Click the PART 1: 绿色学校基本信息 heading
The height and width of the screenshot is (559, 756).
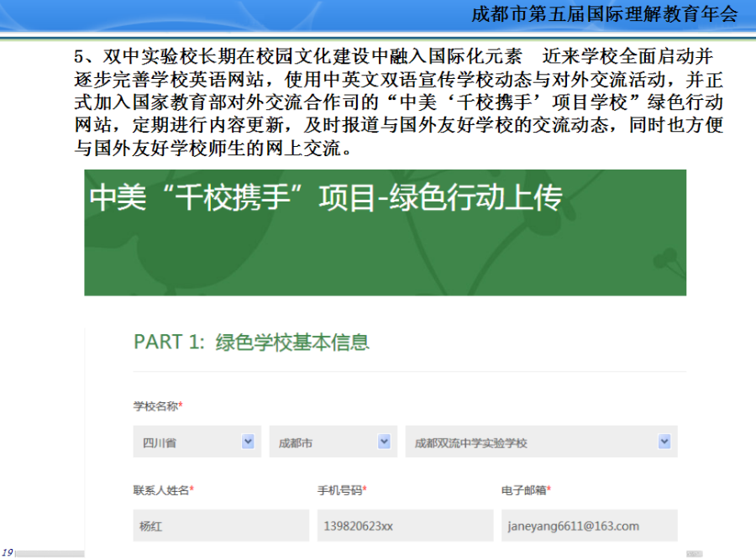tap(251, 342)
